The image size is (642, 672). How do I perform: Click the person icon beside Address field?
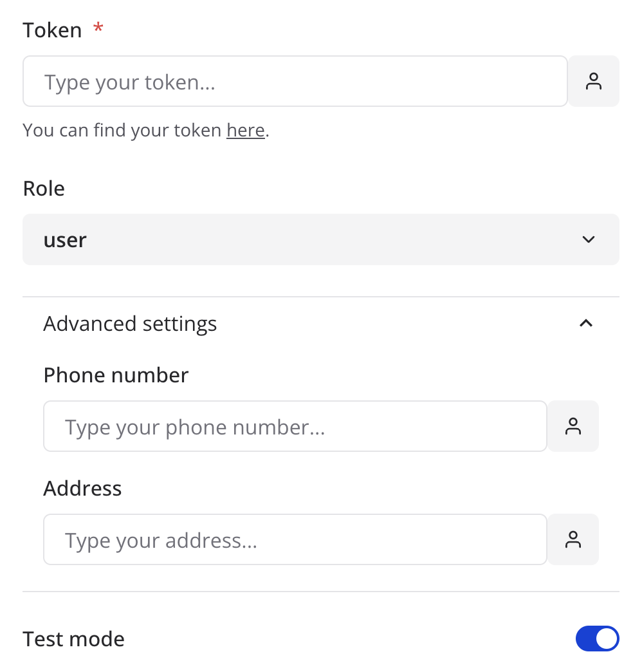tap(573, 539)
